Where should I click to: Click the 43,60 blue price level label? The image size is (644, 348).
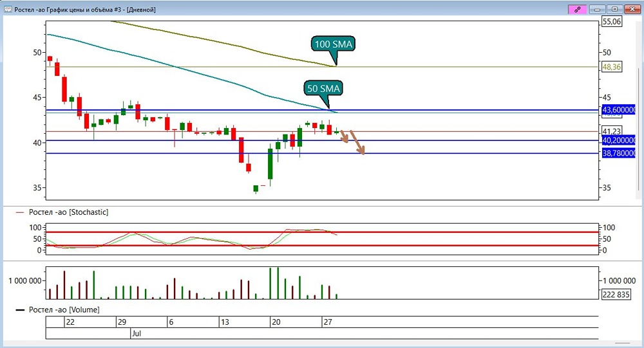618,109
